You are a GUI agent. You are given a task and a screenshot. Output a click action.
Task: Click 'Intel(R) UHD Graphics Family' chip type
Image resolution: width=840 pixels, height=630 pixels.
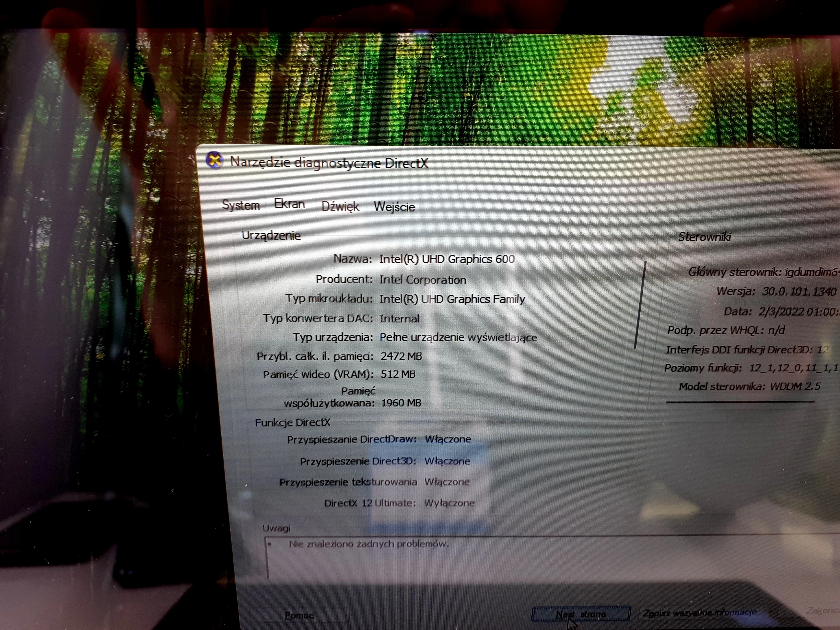pyautogui.click(x=452, y=299)
